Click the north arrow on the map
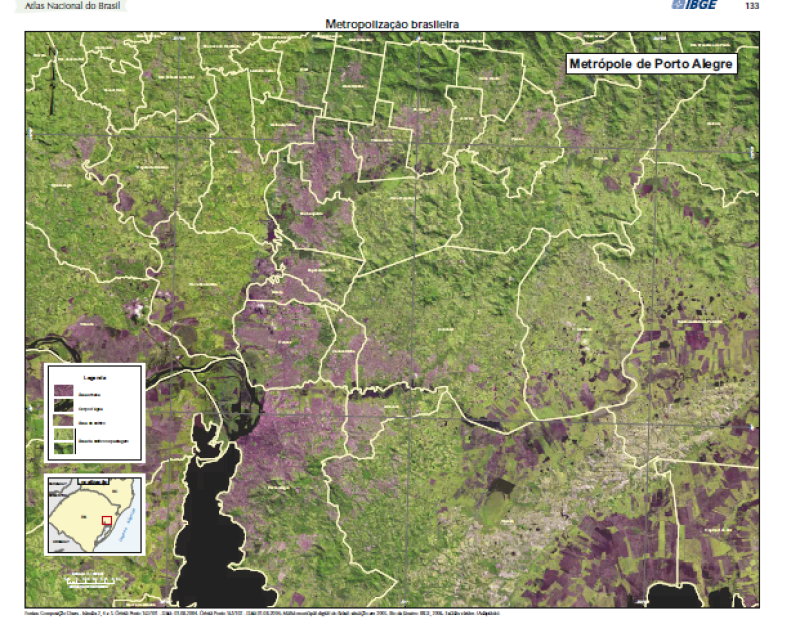Image resolution: width=800 pixels, height=624 pixels. pos(52,81)
